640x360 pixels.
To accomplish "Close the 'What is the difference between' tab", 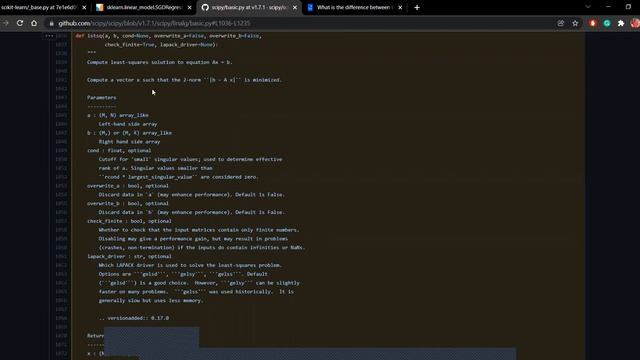I will click(x=400, y=7).
